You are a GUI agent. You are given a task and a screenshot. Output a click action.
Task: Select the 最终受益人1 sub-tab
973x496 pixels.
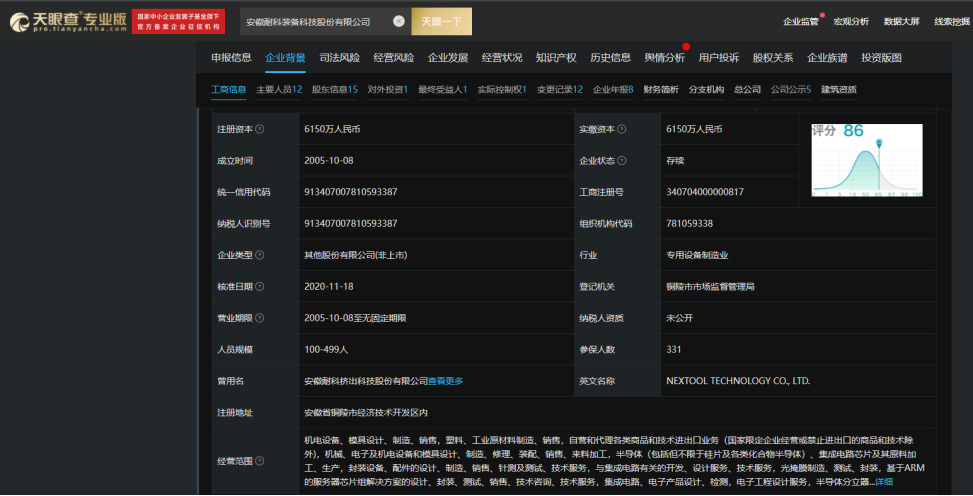pos(442,89)
